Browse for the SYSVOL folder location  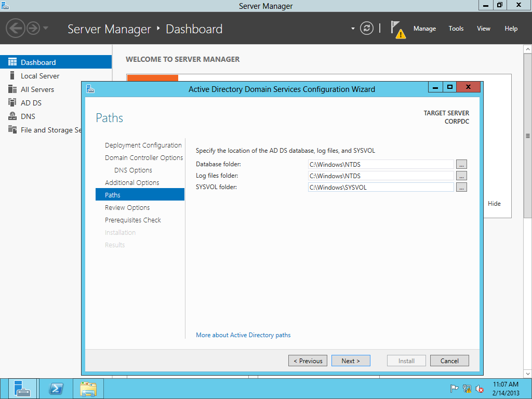point(461,187)
